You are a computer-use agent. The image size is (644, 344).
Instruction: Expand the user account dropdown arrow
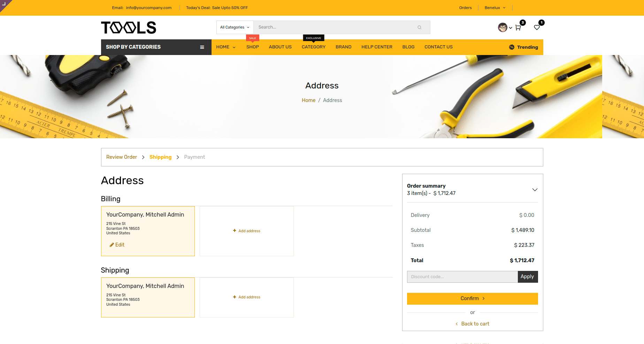tap(511, 28)
